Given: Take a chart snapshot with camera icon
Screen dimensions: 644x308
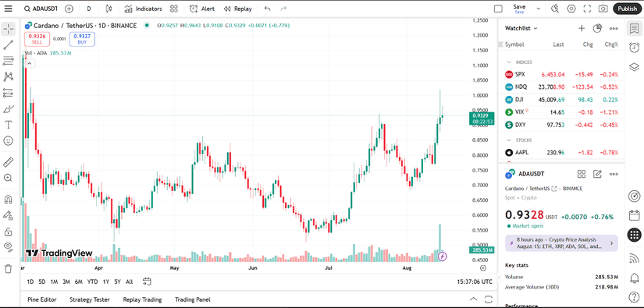Looking at the screenshot, I should point(603,9).
